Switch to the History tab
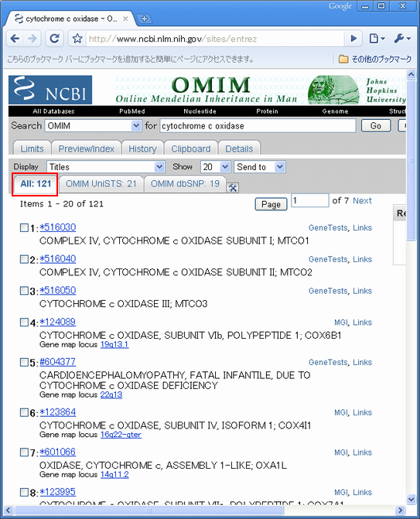Screen dimensions: 420x519 [x=142, y=149]
